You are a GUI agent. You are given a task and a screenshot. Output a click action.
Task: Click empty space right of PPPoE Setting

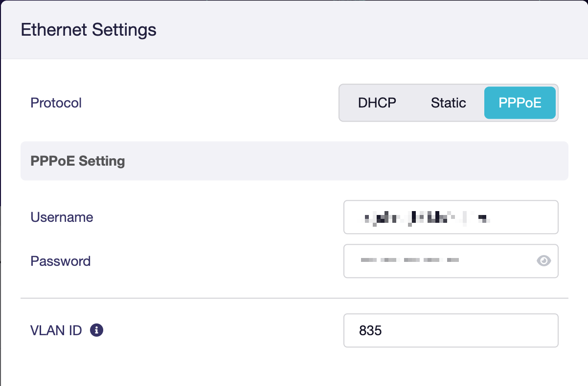point(342,161)
